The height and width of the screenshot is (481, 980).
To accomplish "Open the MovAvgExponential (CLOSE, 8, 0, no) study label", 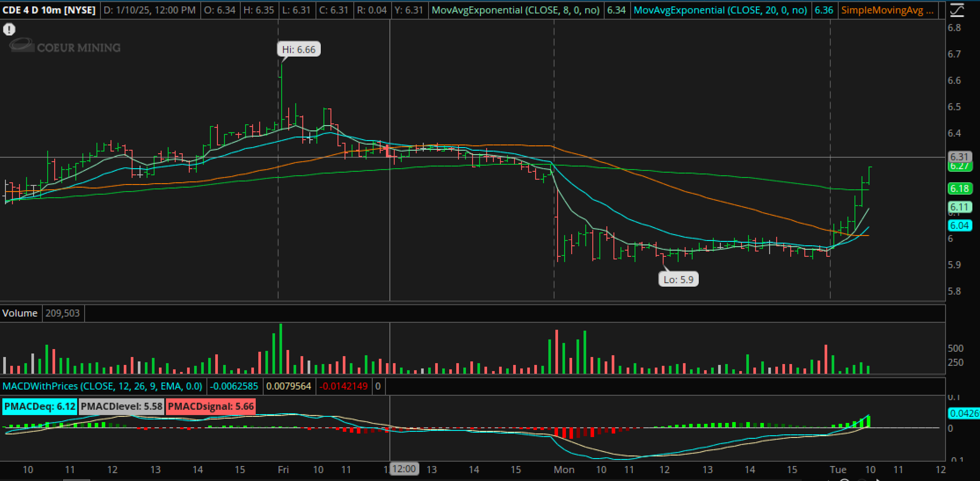I will coord(516,10).
